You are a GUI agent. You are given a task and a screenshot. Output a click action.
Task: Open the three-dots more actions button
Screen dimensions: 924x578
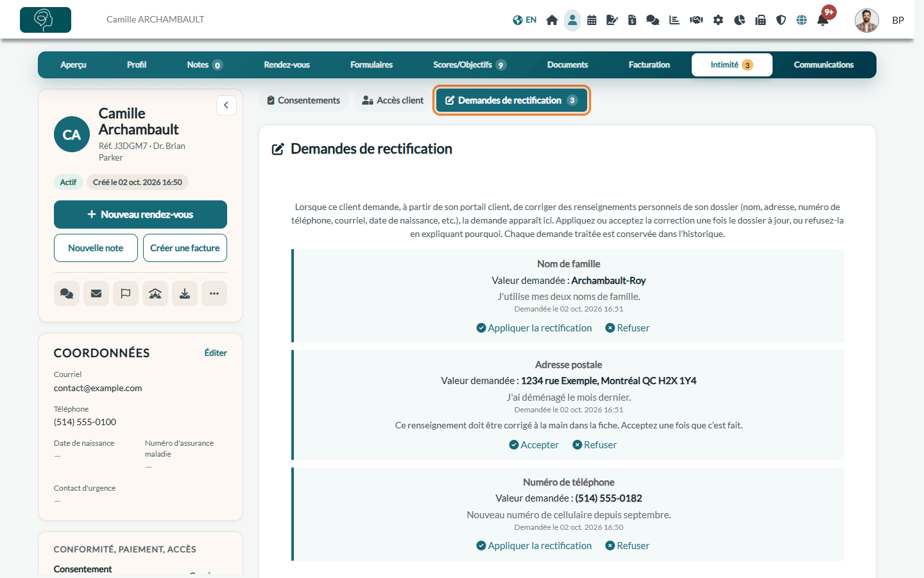point(214,293)
